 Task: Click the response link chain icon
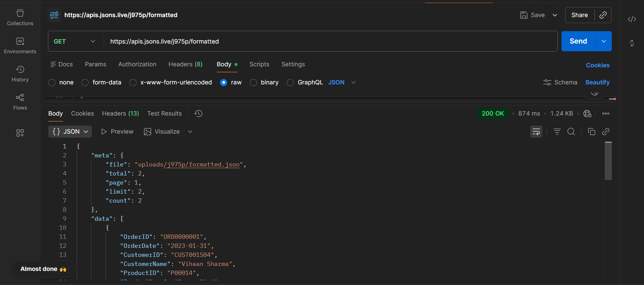click(606, 132)
